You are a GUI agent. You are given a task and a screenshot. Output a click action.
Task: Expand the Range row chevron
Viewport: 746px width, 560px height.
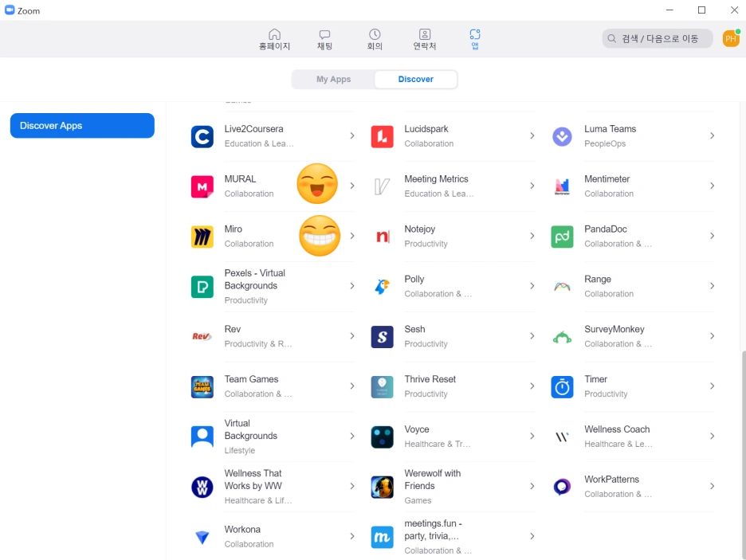tap(712, 286)
